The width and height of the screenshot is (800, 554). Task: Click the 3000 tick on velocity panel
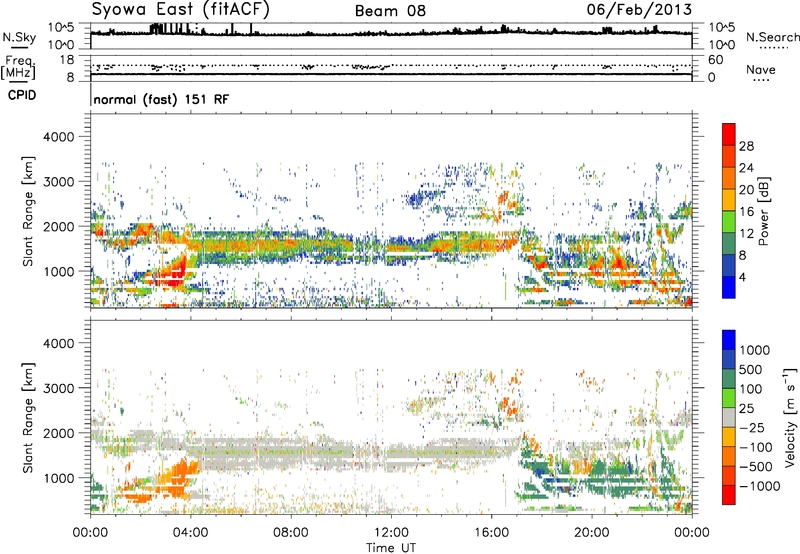58,388
